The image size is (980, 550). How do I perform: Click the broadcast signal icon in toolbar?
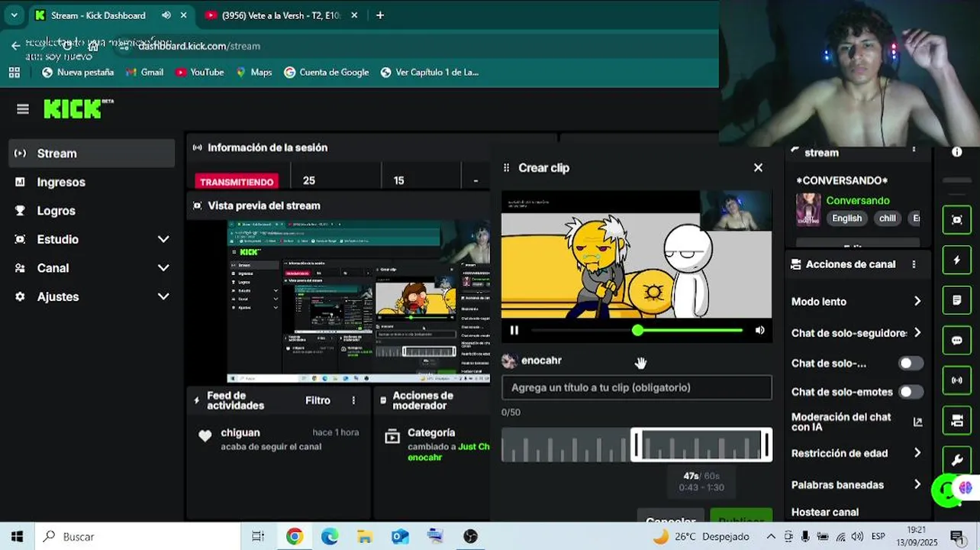pyautogui.click(x=957, y=380)
